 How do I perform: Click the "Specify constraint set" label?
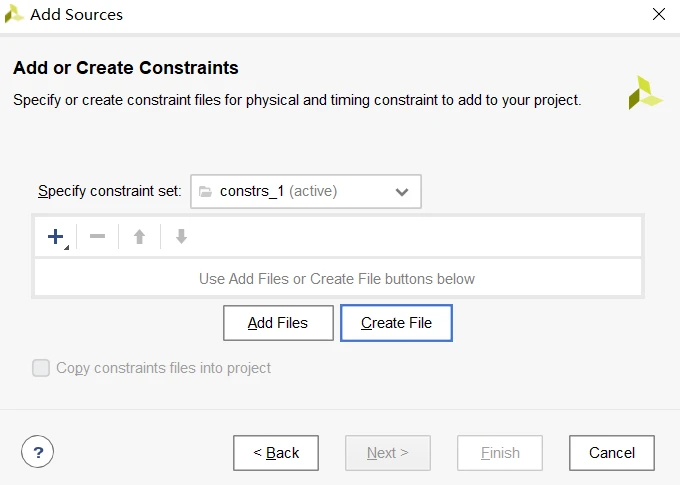[109, 191]
